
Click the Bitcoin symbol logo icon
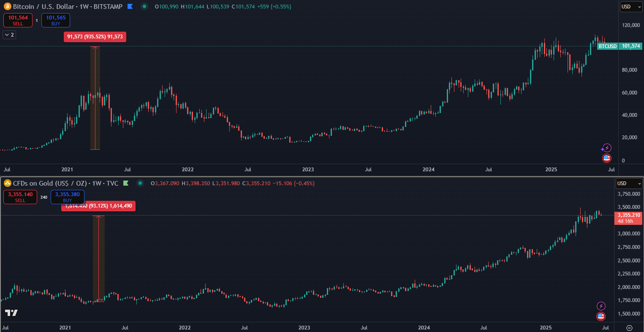tap(7, 7)
